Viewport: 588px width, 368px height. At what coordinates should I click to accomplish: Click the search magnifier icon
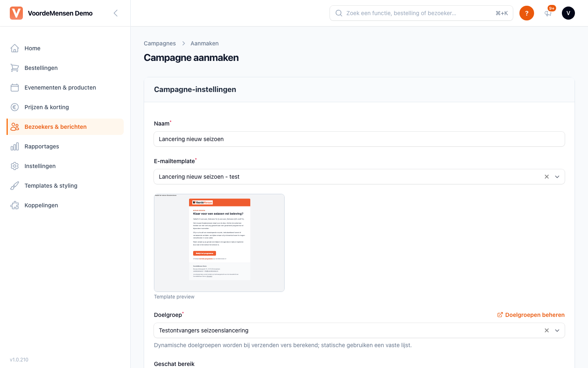pyautogui.click(x=339, y=13)
